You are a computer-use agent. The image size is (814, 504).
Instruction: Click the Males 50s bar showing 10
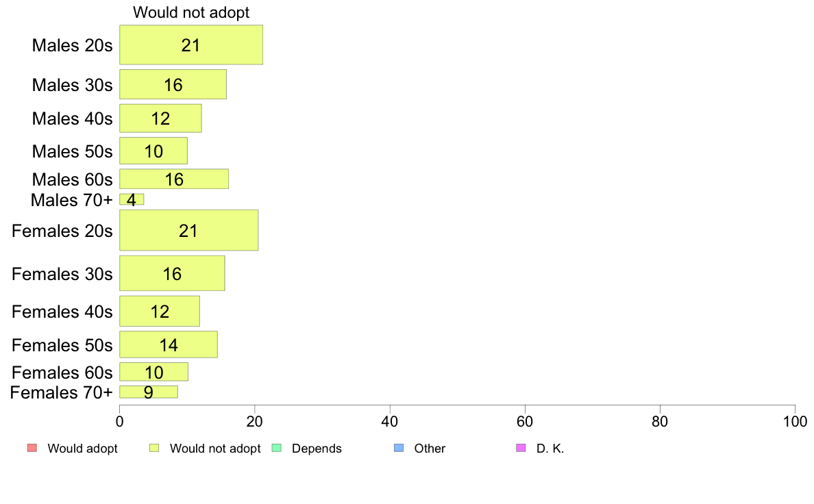(x=153, y=151)
